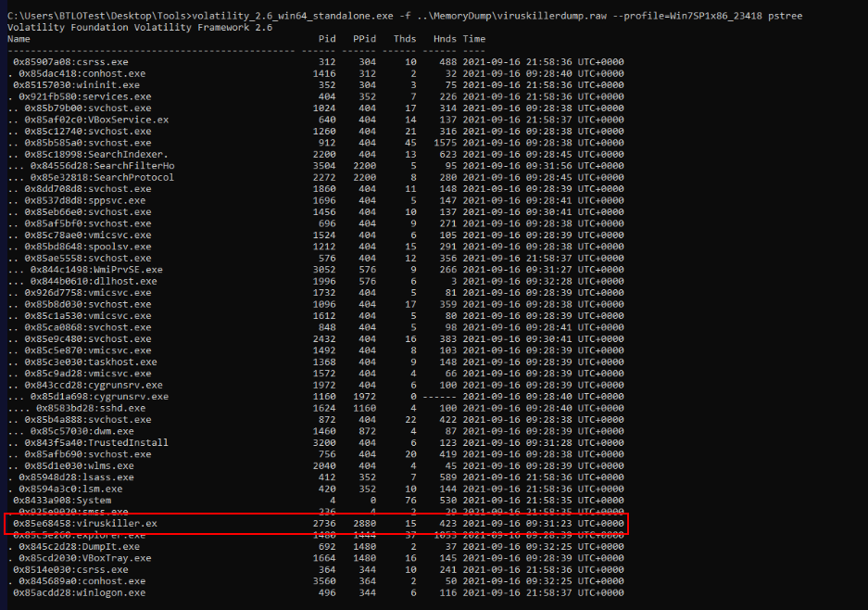Click the 0x8514e030:csrss.exe entry

pyautogui.click(x=70, y=570)
